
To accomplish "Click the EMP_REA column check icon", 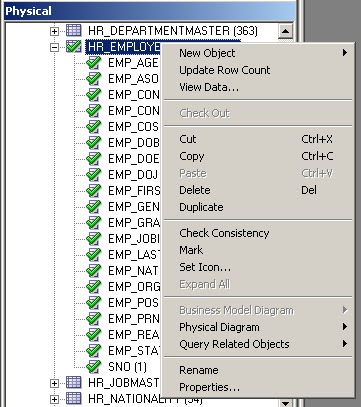I will (94, 335).
